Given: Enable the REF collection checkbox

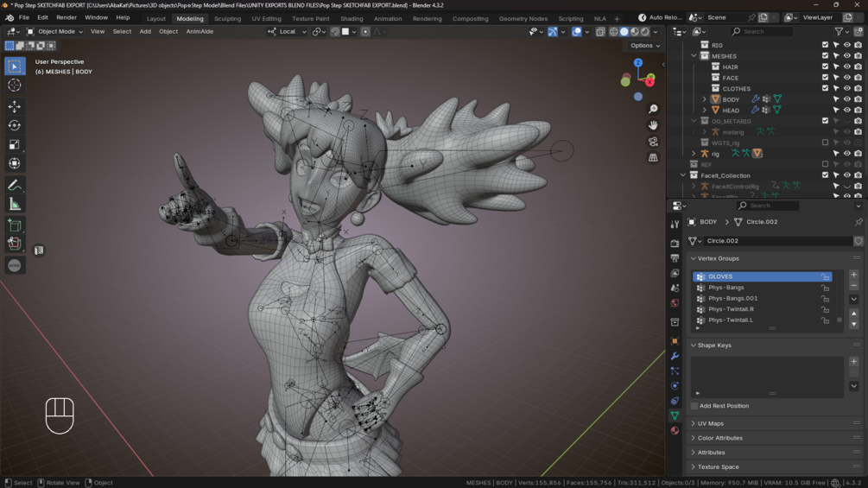Looking at the screenshot, I should click(826, 164).
